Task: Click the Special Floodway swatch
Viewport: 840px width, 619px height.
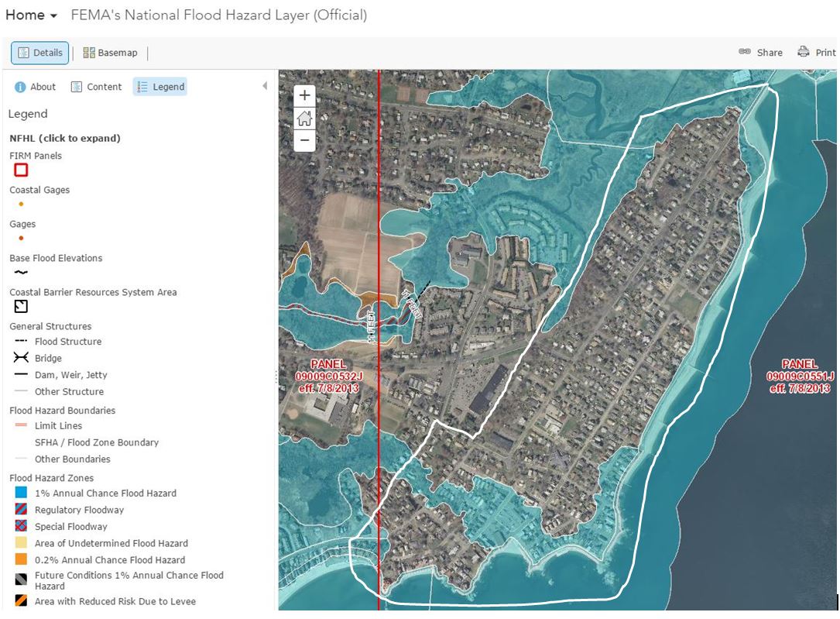Action: [21, 526]
